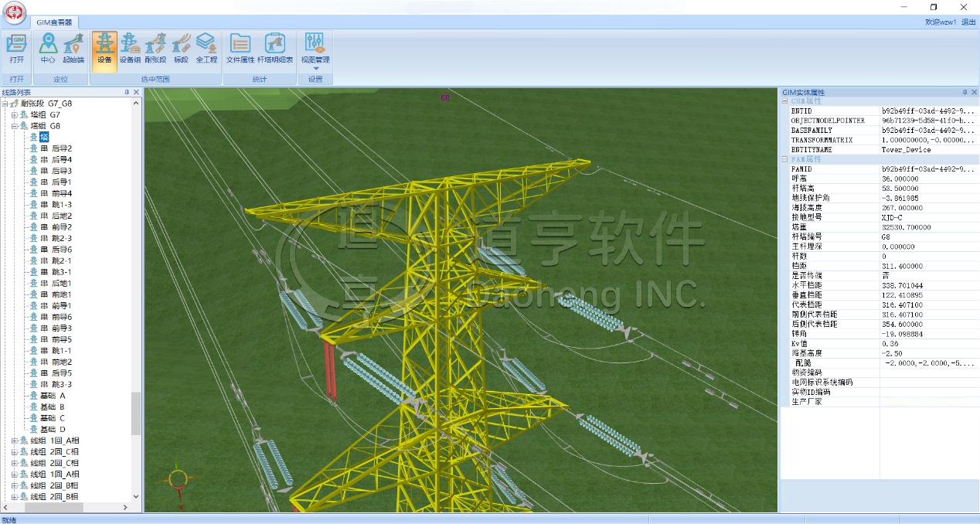Pin the 线路列表 panel
The image size is (980, 524).
click(x=127, y=92)
